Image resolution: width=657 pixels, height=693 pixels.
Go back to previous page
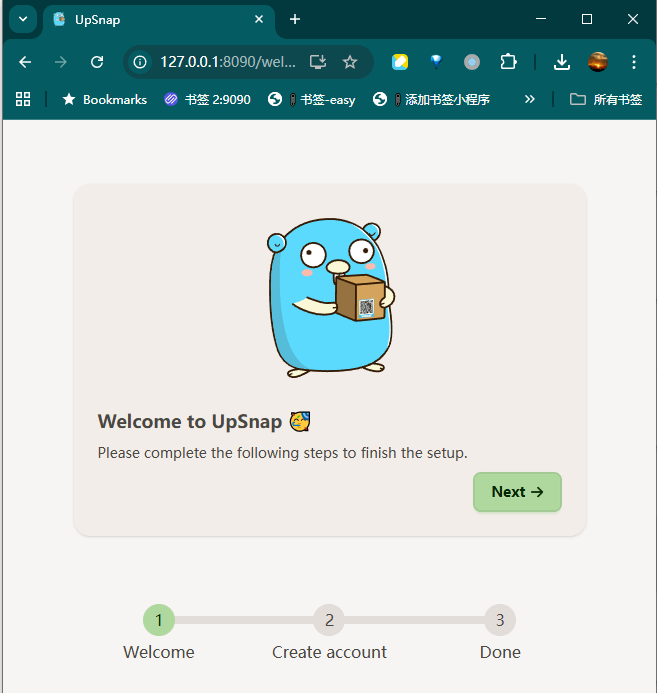tap(25, 62)
